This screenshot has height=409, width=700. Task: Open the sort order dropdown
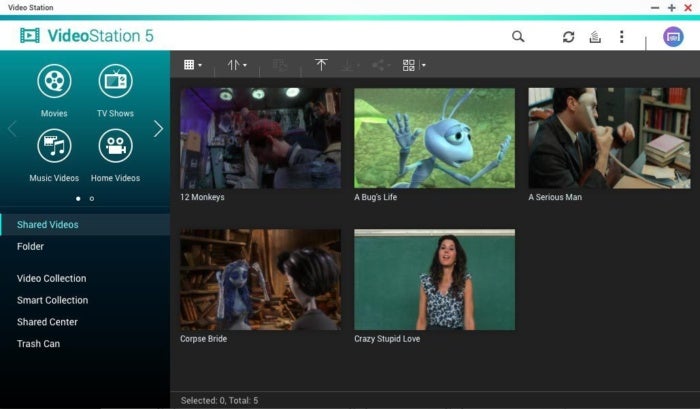coord(237,65)
